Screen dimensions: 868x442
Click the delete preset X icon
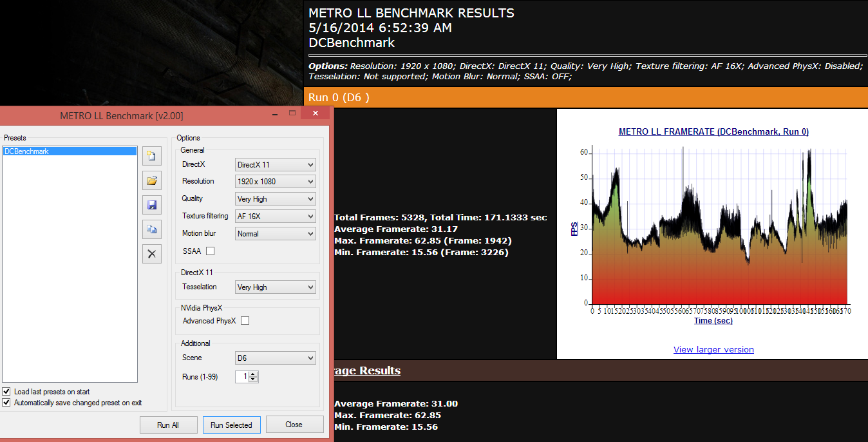[152, 254]
